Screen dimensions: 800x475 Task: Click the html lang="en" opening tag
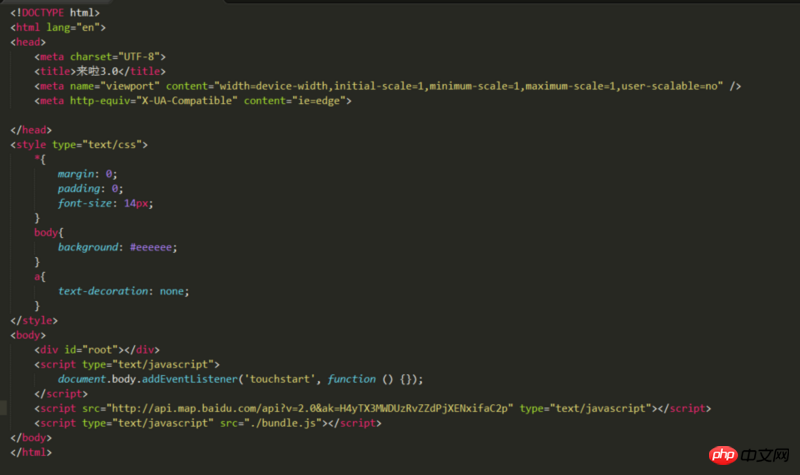pos(58,28)
